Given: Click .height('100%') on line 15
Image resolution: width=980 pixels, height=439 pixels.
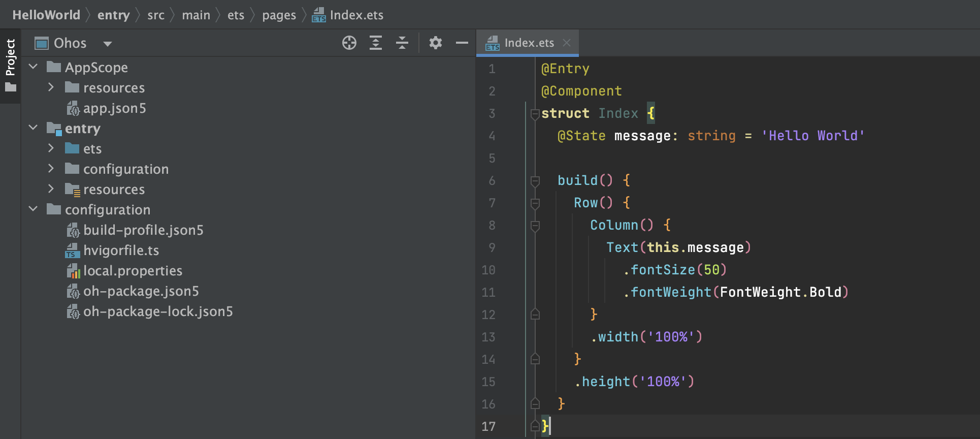Looking at the screenshot, I should tap(634, 382).
